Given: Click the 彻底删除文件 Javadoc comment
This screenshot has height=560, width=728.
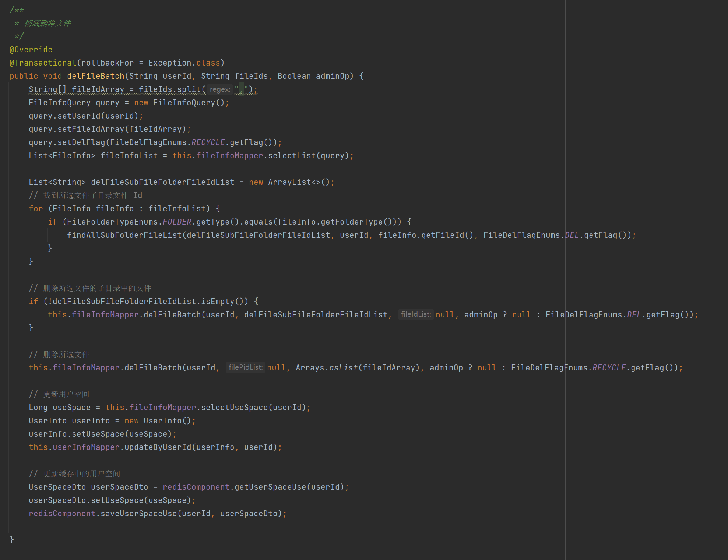Looking at the screenshot, I should [x=48, y=23].
